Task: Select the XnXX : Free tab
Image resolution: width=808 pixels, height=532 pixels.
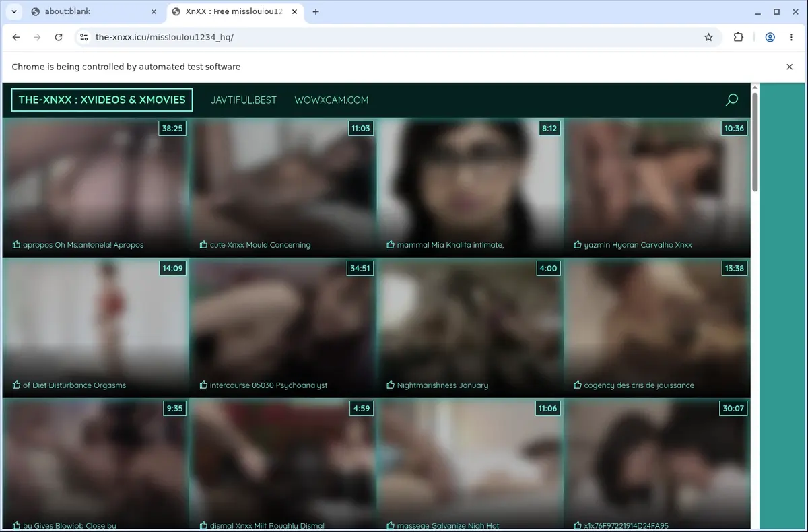Action: coord(235,11)
